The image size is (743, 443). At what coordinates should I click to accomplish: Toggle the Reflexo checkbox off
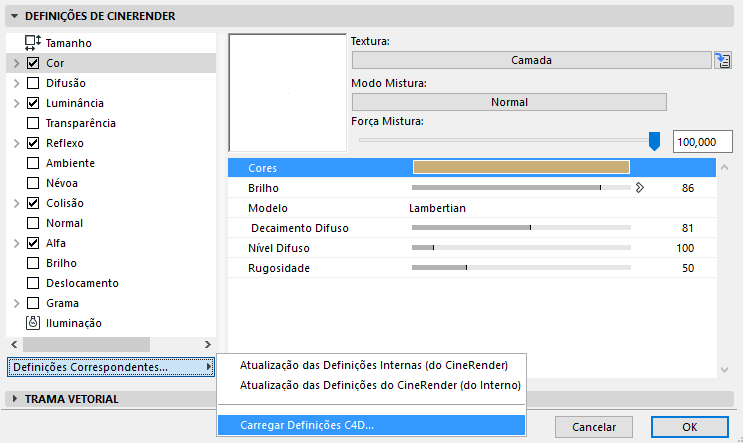(x=33, y=143)
